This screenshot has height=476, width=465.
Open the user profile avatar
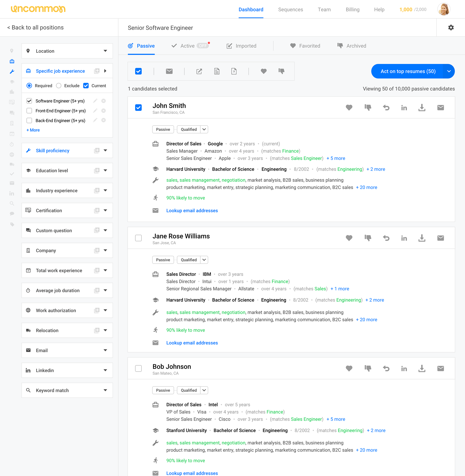[443, 9]
